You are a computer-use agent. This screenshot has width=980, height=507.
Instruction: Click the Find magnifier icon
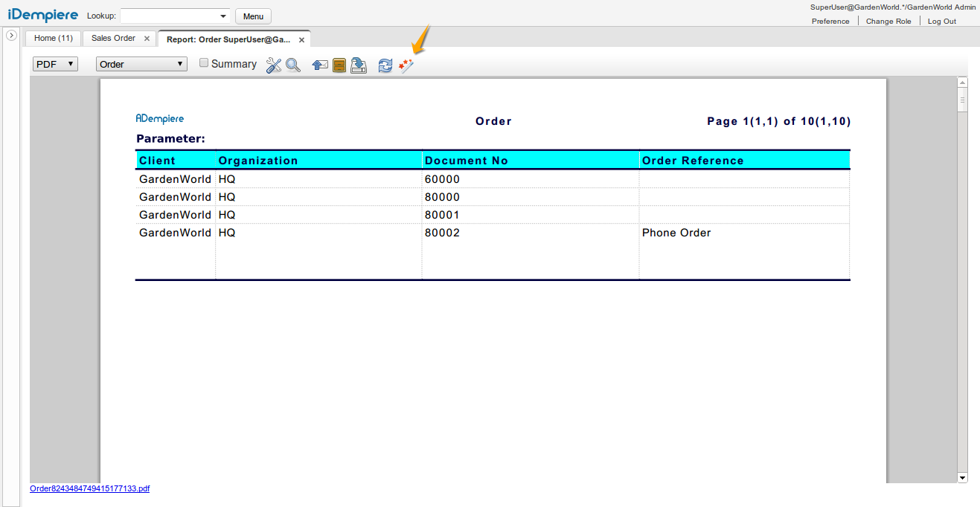(293, 65)
